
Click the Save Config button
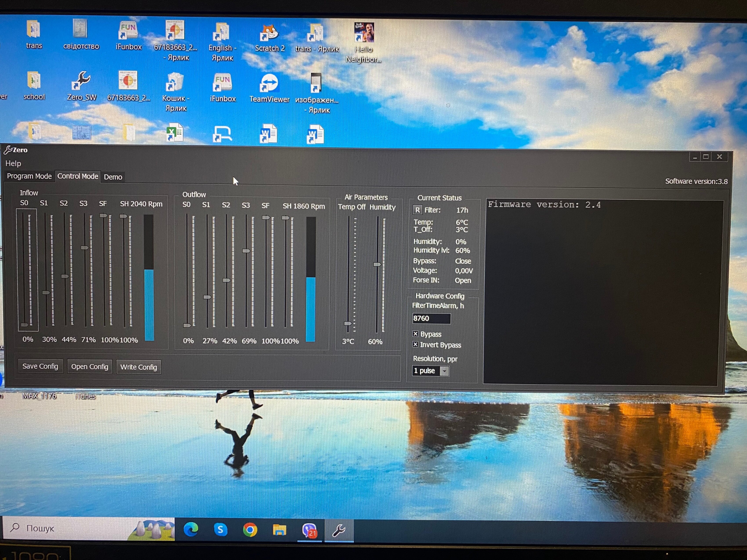pos(40,366)
